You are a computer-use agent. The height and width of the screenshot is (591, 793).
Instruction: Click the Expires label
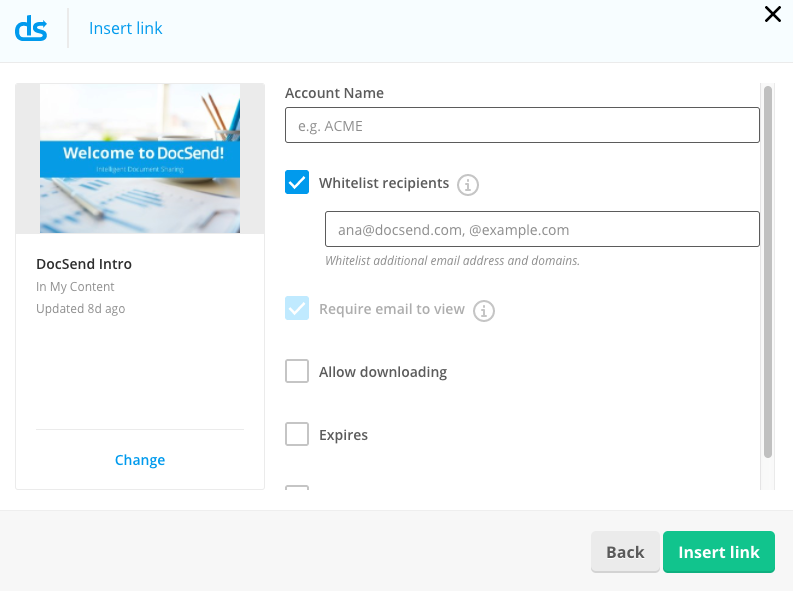tap(343, 435)
